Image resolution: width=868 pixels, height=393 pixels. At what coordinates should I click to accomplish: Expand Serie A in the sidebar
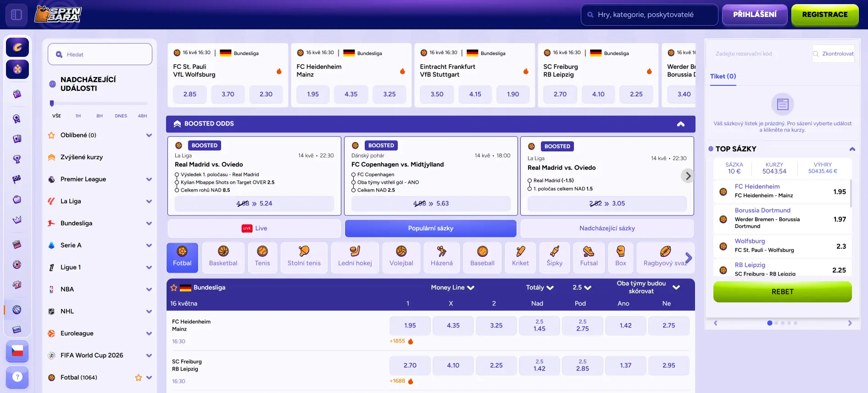(x=149, y=245)
